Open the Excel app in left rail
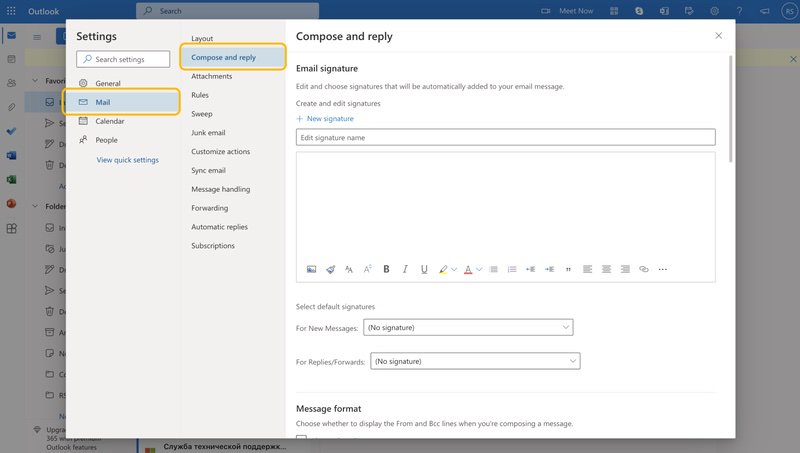This screenshot has width=800, height=453. point(11,180)
